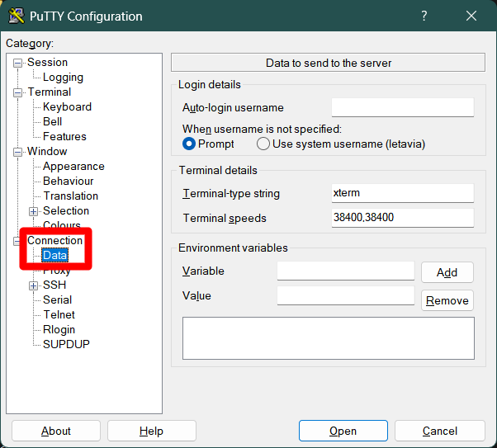
Task: Select the Window category
Action: [47, 152]
